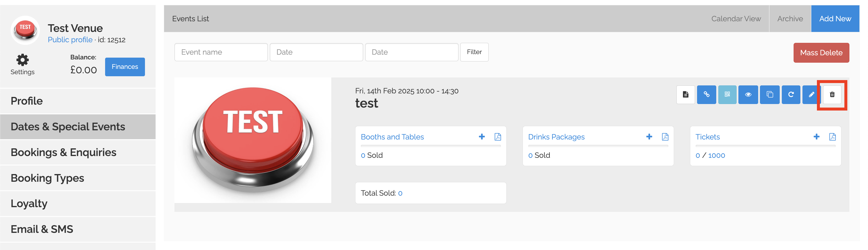Screen dimensions: 868x250
Task: Go to Bookings & Enquiries in sidebar
Action: [63, 152]
